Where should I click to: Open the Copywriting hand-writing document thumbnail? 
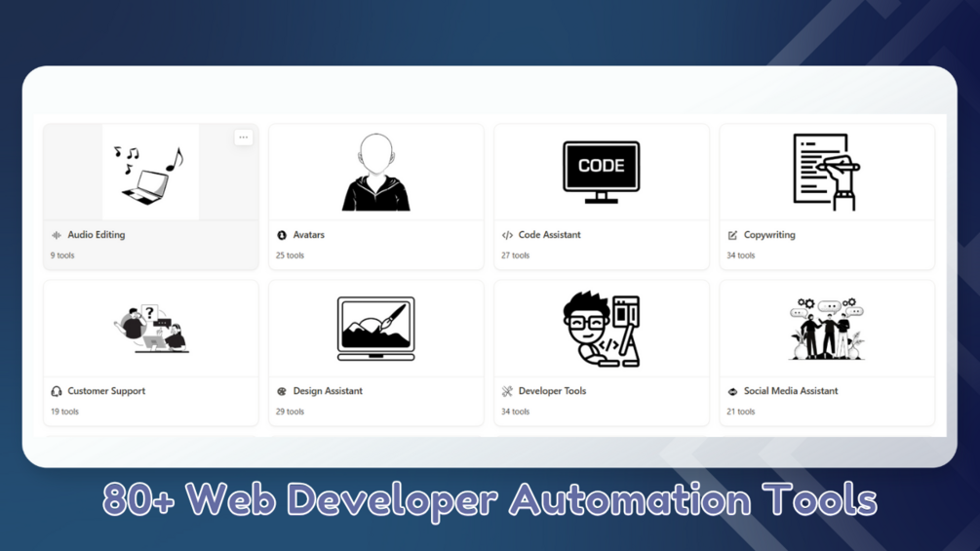[827, 172]
